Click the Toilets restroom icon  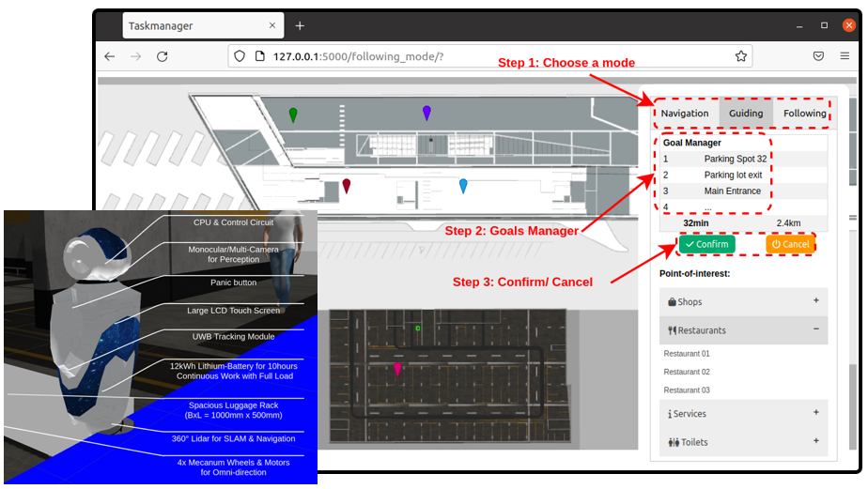pyautogui.click(x=674, y=442)
